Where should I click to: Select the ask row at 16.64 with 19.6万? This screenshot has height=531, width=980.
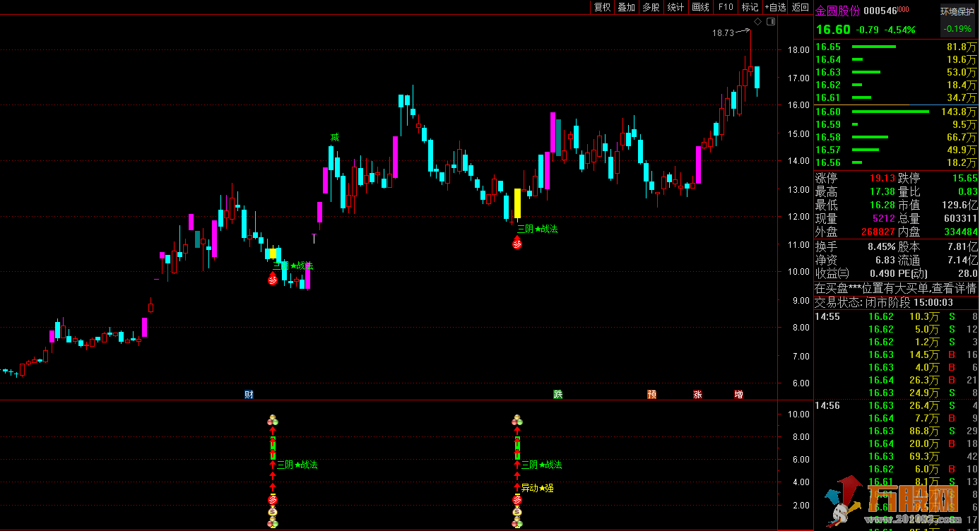click(x=896, y=59)
